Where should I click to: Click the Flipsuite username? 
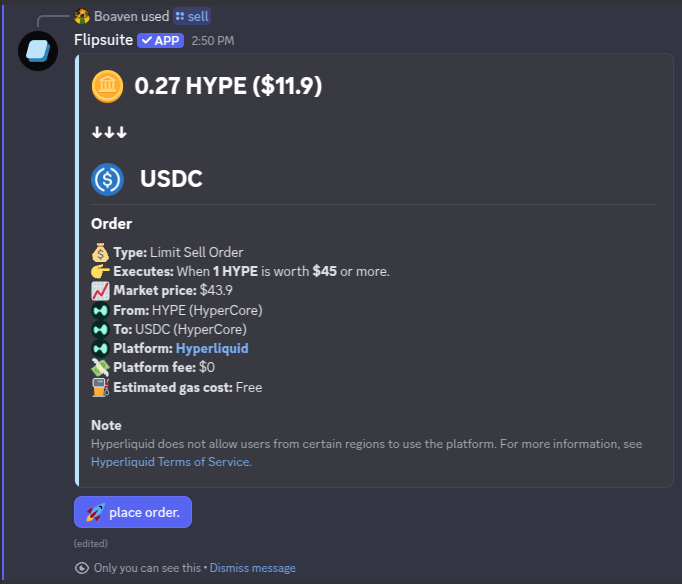tap(103, 40)
